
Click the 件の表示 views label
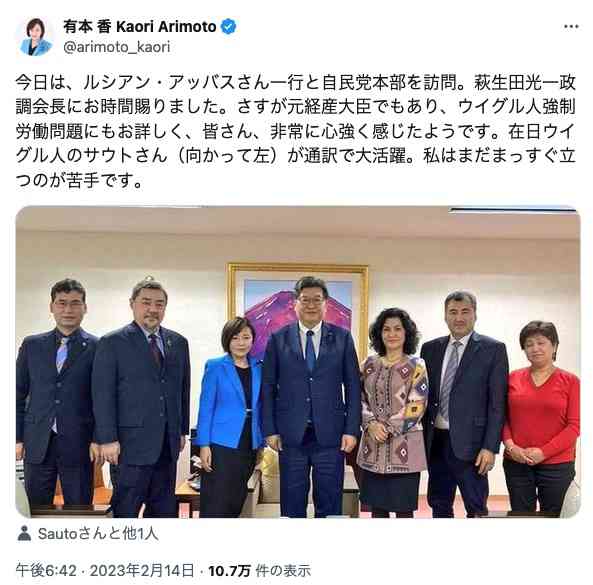[x=283, y=571]
